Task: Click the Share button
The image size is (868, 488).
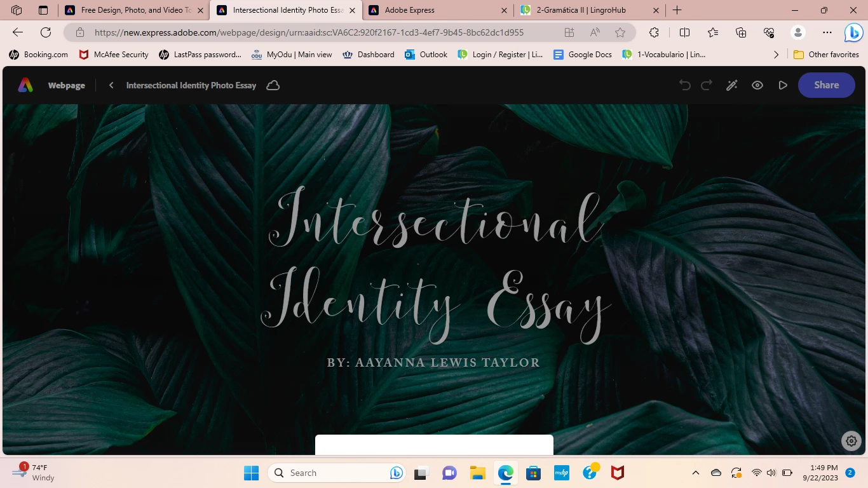Action: tap(826, 85)
